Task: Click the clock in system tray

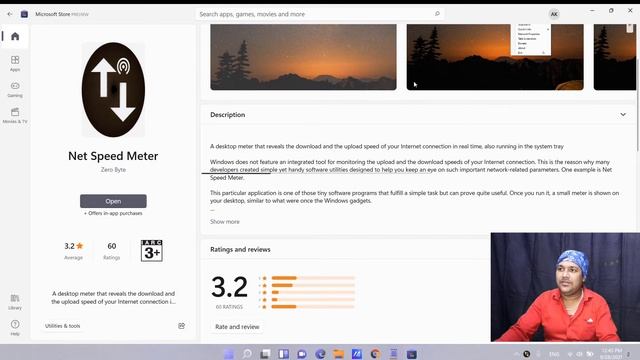Action: [611, 353]
